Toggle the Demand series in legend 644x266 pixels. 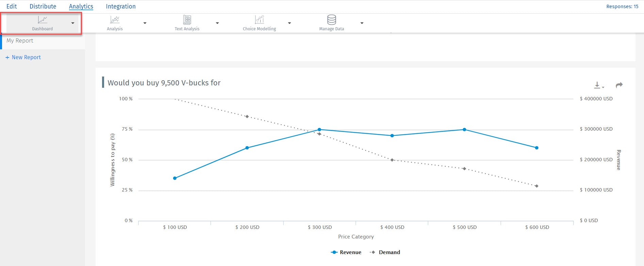385,252
